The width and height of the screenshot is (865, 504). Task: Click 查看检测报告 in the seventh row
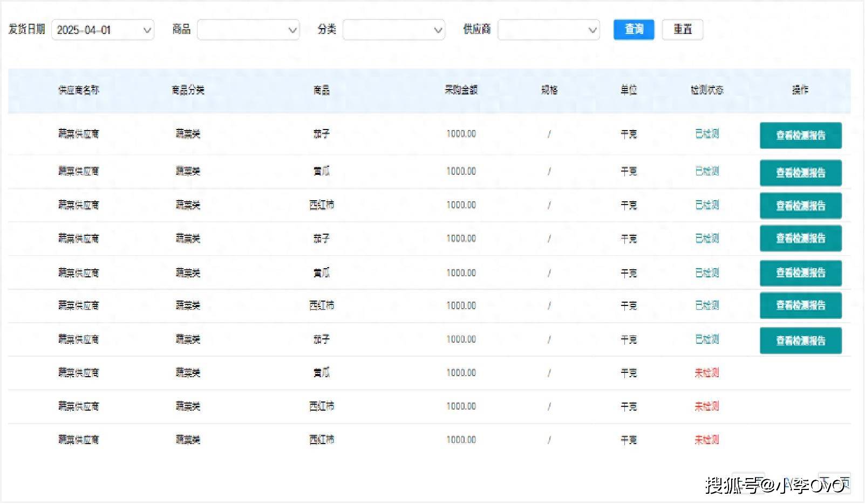click(800, 340)
